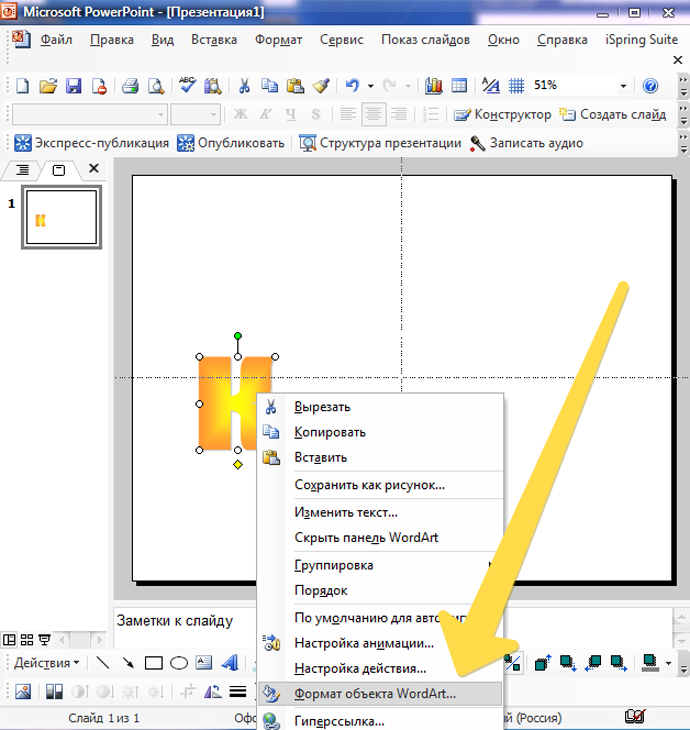Select the Rectangle shape tool
This screenshot has height=730, width=690.
point(154,663)
